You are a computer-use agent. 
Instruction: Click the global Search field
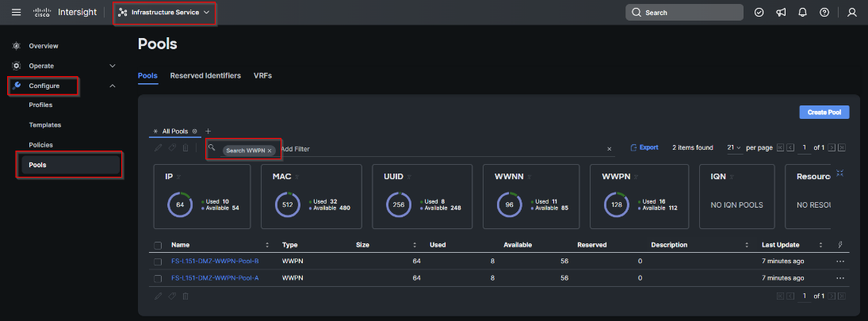pos(684,13)
